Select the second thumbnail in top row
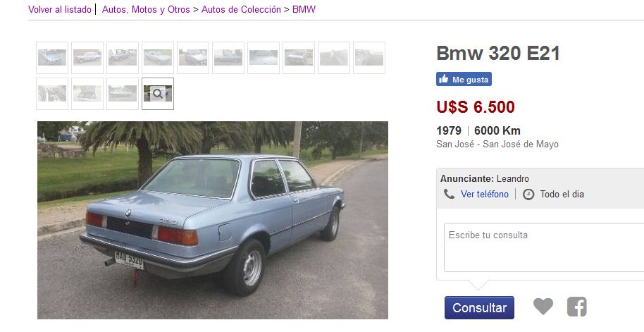 (x=87, y=58)
